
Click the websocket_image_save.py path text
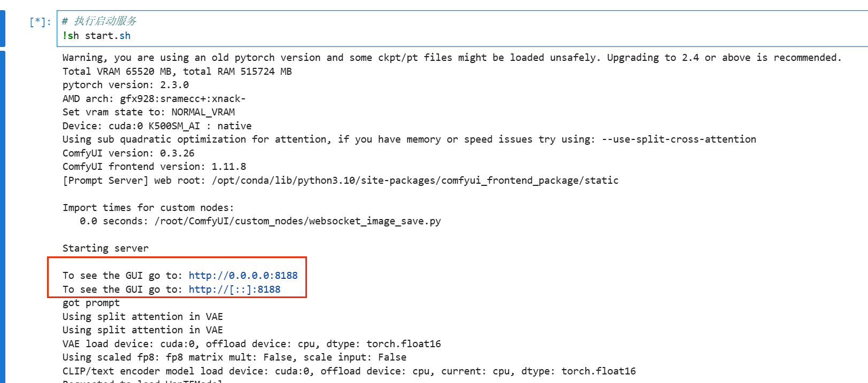coord(297,221)
